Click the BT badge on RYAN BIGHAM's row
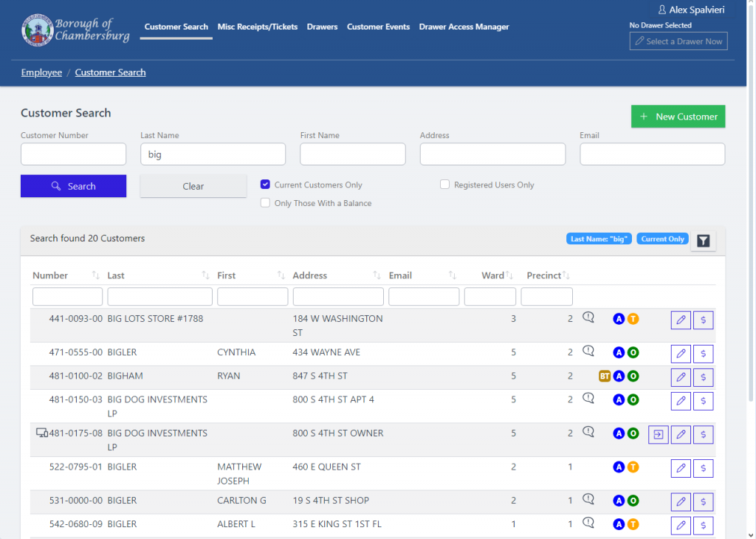The width and height of the screenshot is (756, 539). [604, 376]
